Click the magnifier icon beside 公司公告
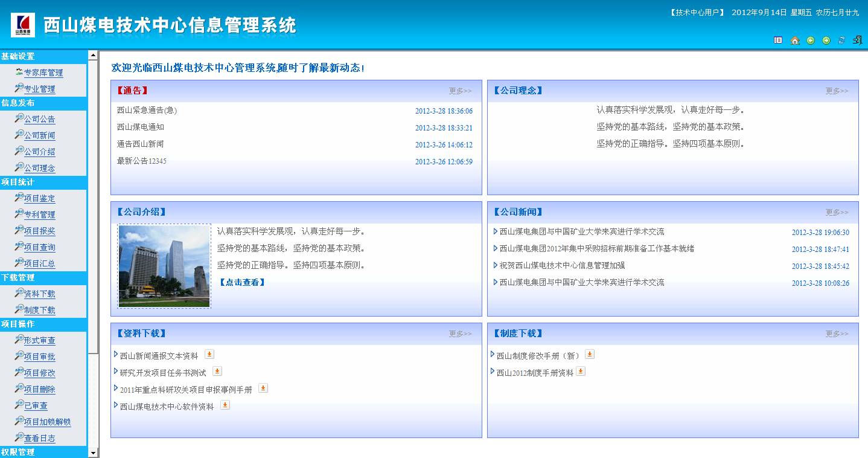This screenshot has width=868, height=458. click(19, 118)
